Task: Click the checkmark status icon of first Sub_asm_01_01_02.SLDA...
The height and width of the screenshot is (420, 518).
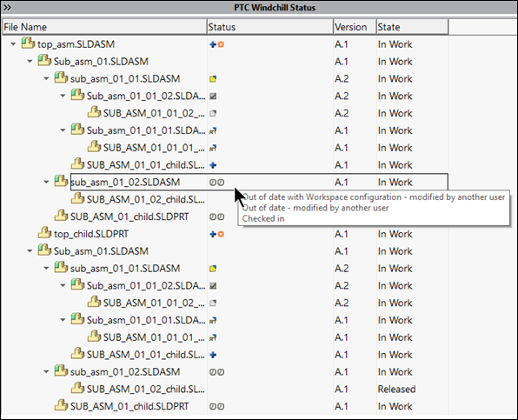Action: (213, 97)
